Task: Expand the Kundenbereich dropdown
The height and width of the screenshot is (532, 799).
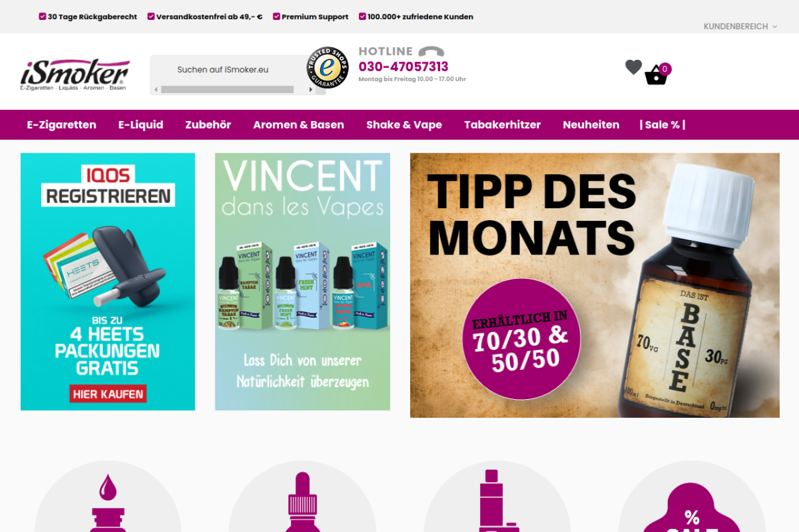Action: (x=740, y=26)
